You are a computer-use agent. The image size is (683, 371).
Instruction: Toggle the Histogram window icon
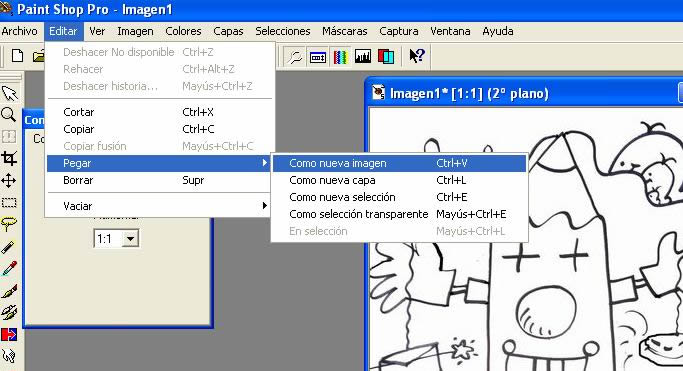point(363,56)
